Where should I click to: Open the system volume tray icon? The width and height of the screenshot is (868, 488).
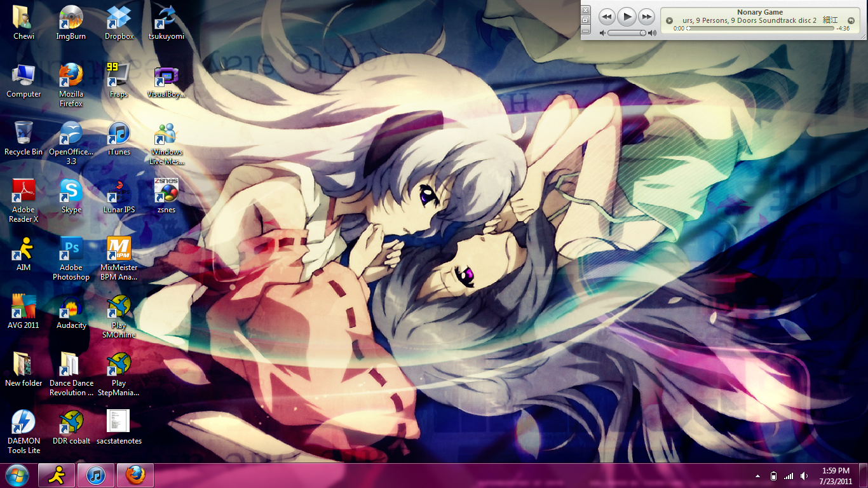[804, 476]
